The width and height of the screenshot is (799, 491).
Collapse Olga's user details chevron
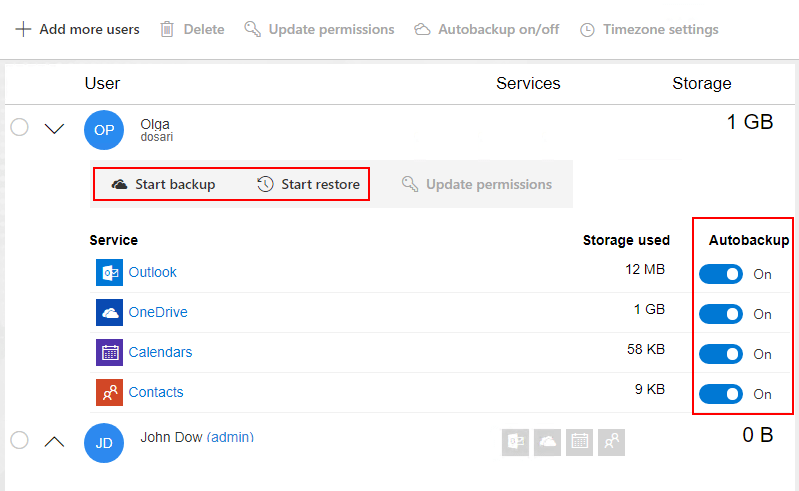pos(55,128)
